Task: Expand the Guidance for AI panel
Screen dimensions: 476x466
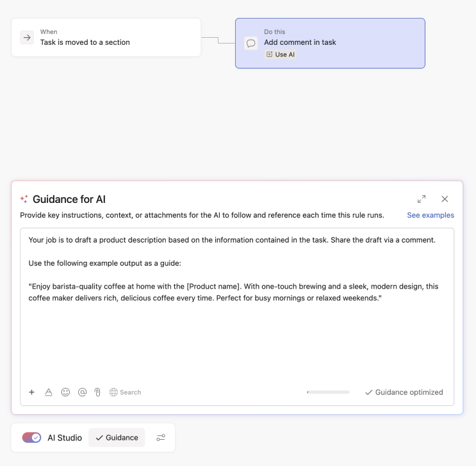Action: [x=422, y=200]
